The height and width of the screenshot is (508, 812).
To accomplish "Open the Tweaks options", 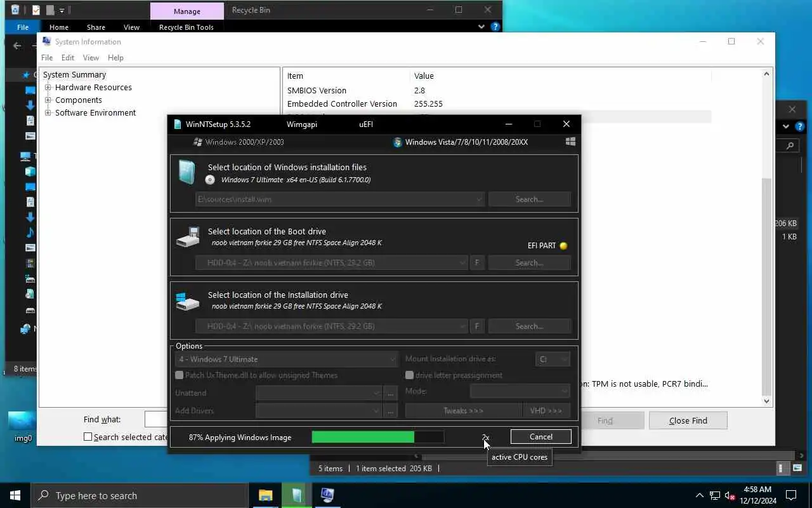I will tap(463, 411).
